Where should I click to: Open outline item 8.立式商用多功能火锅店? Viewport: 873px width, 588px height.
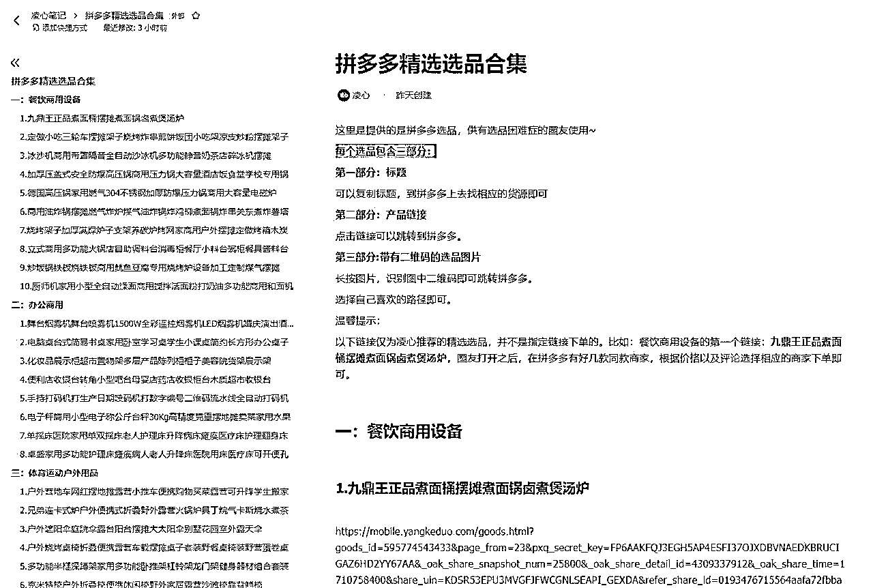pos(154,250)
